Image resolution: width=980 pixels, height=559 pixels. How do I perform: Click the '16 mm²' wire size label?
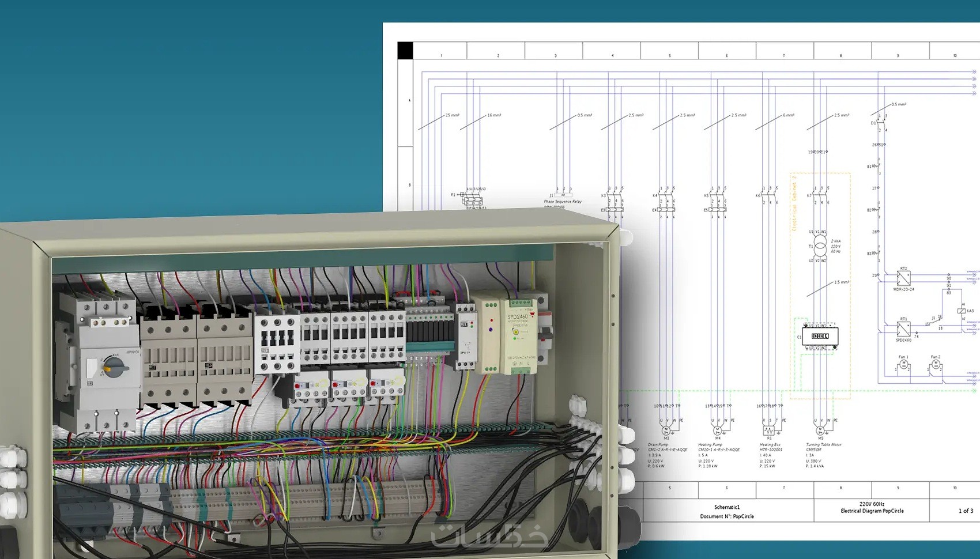click(x=494, y=115)
